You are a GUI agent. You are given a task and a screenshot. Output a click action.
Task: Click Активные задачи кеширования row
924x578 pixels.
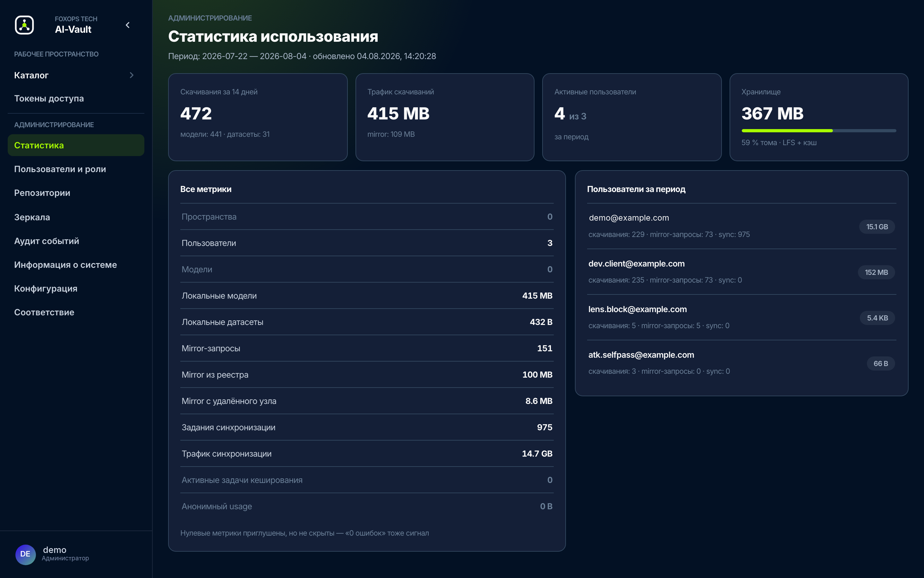(x=366, y=480)
